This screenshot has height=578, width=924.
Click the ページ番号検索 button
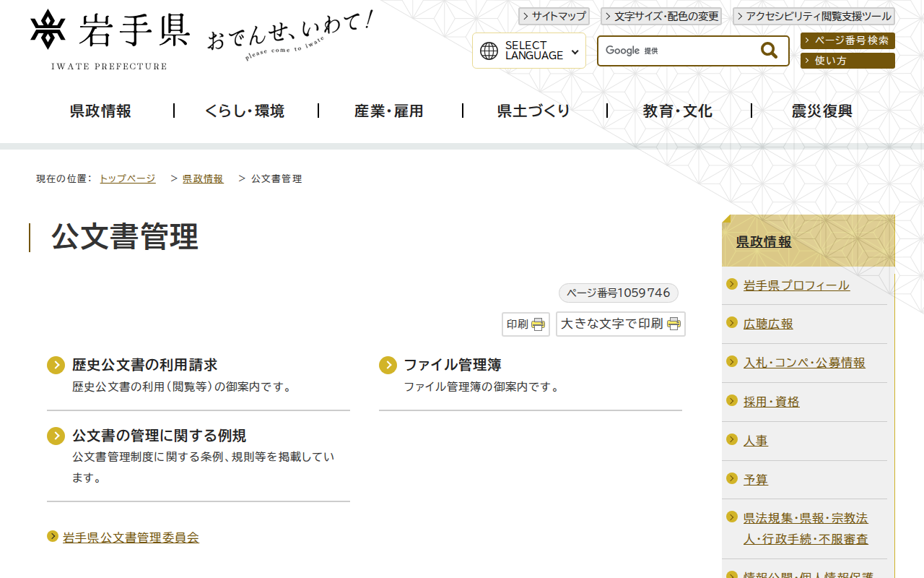pyautogui.click(x=847, y=40)
